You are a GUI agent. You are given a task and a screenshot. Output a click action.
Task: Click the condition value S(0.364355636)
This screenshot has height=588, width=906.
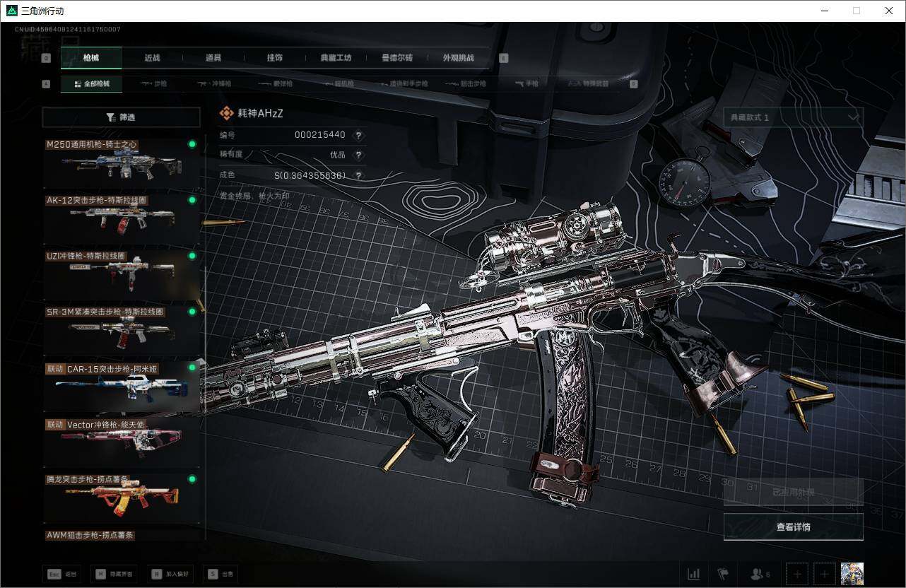(310, 175)
